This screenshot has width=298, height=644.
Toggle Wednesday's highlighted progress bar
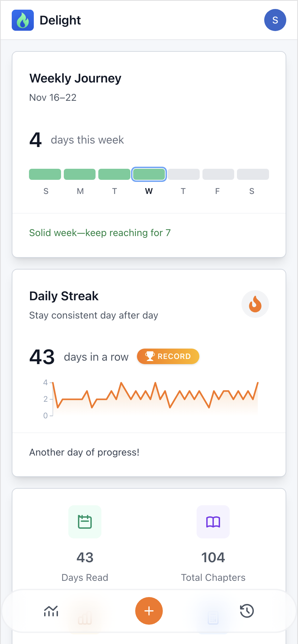click(x=149, y=174)
